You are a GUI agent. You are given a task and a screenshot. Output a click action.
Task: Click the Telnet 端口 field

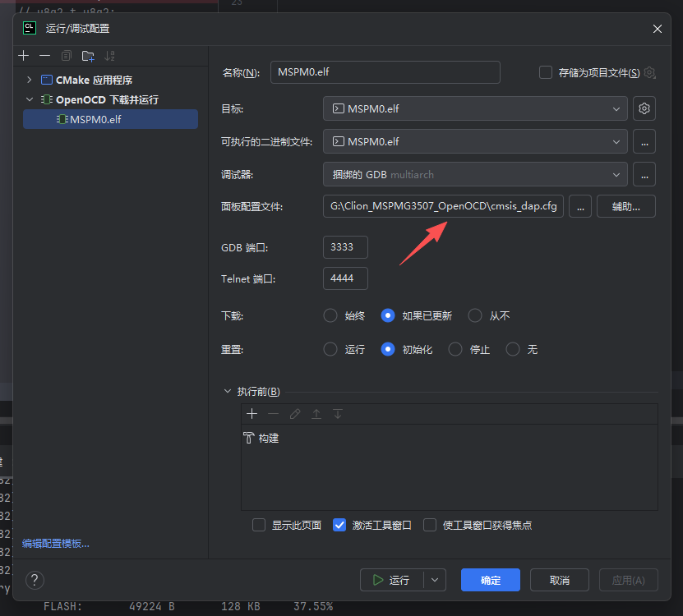pos(345,278)
